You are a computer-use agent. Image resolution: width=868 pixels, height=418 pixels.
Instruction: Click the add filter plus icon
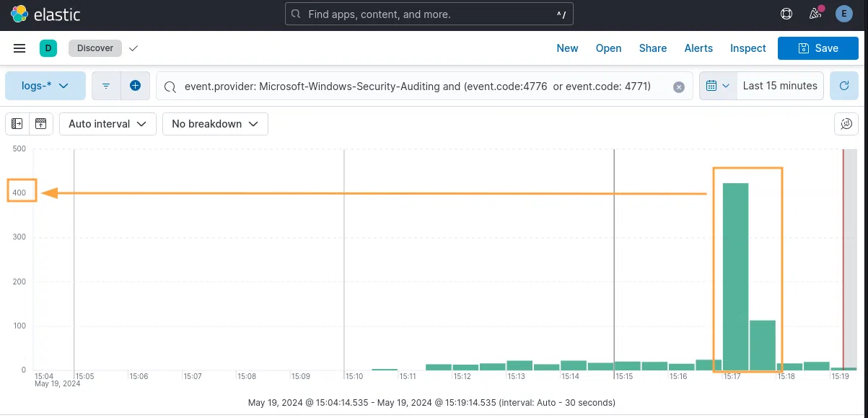135,86
